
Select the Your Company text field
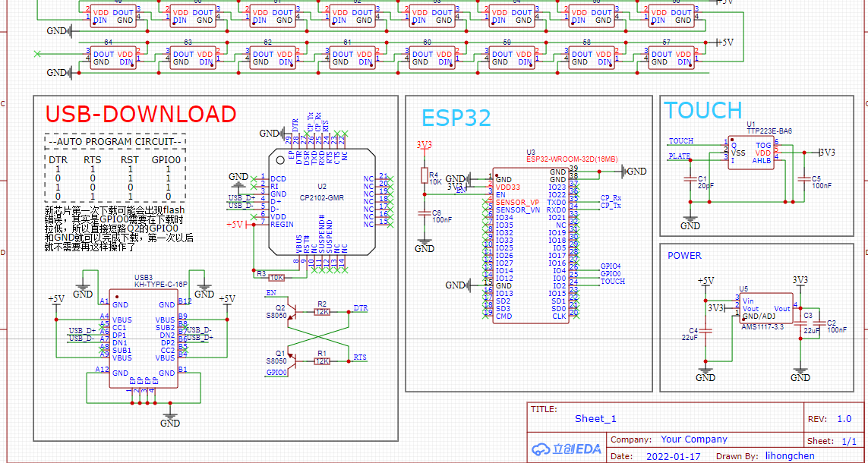coord(693,439)
